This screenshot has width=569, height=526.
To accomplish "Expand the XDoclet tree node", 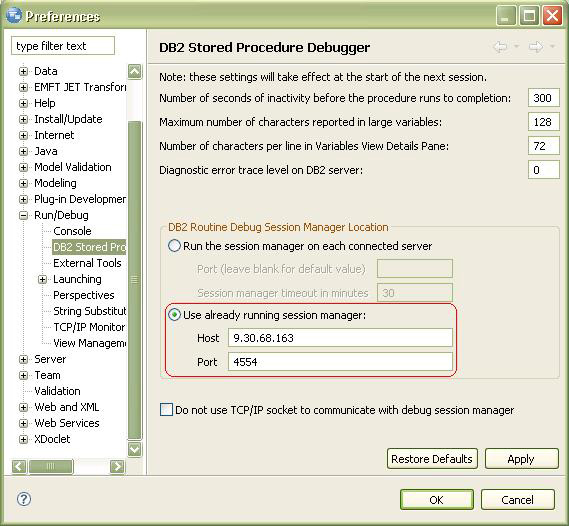I will [x=23, y=439].
